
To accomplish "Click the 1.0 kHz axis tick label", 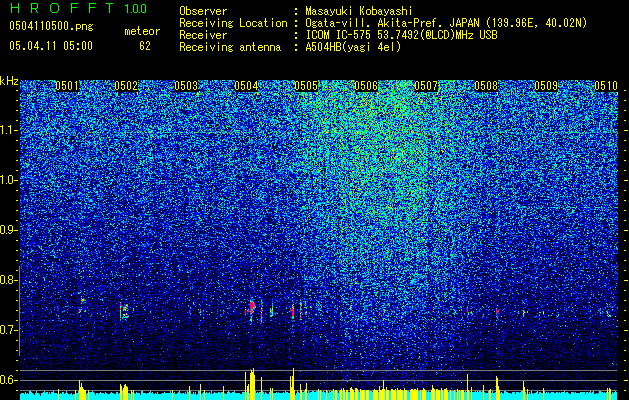I will tap(9, 180).
